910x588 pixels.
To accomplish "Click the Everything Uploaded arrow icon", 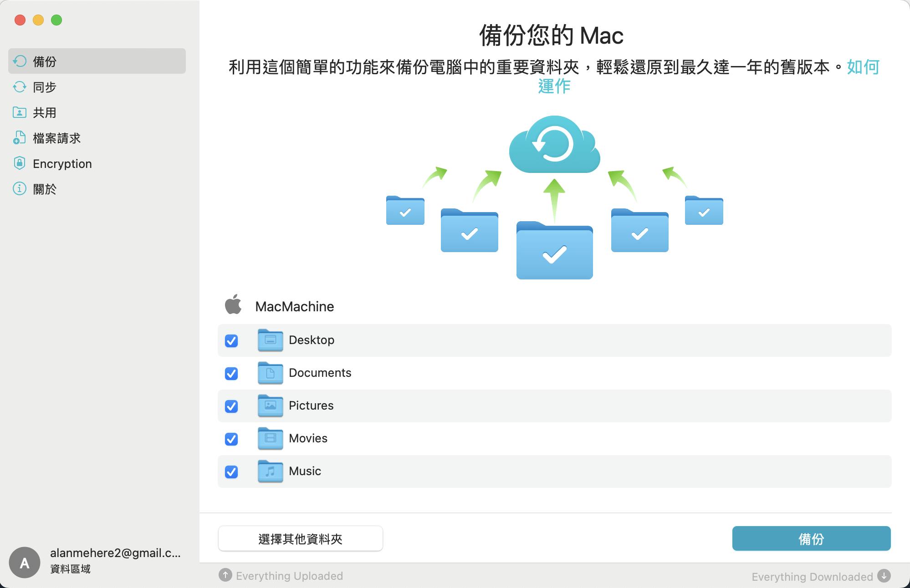I will coord(225,575).
